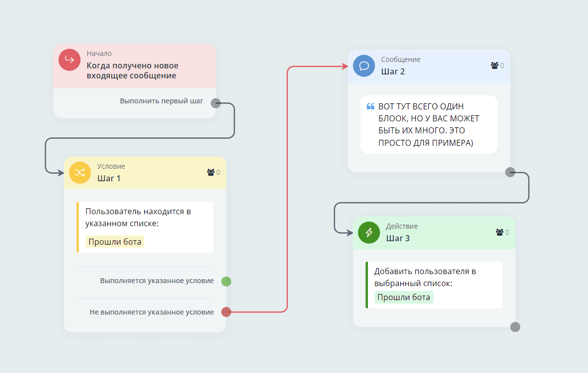Click the 'Добавить пользователя в выбранный список' action
The image size is (588, 373).
tap(425, 277)
